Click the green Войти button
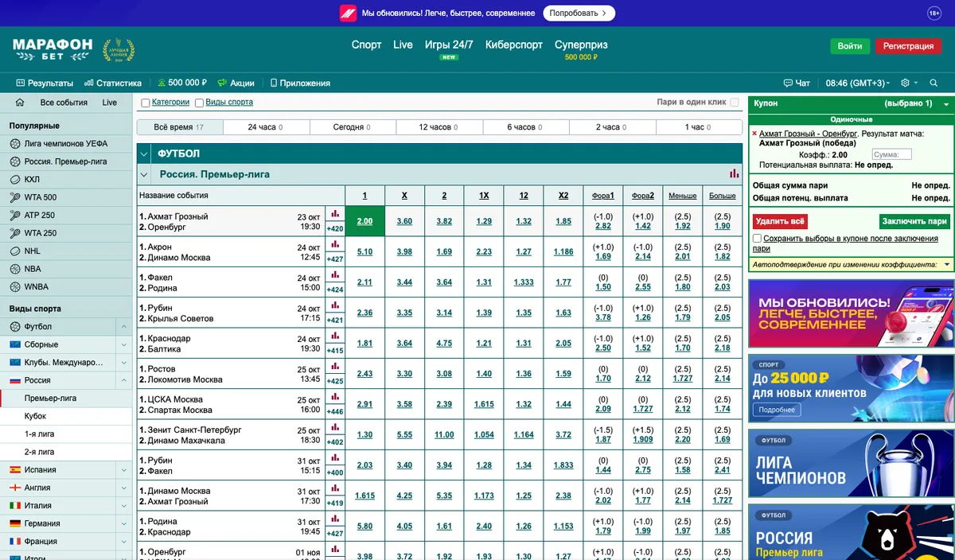The image size is (955, 560). tap(850, 46)
